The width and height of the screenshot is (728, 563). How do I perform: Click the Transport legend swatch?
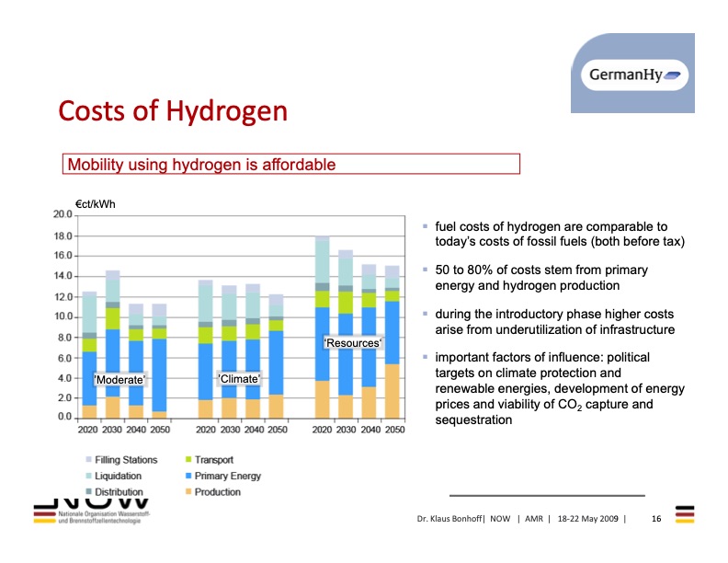point(188,459)
